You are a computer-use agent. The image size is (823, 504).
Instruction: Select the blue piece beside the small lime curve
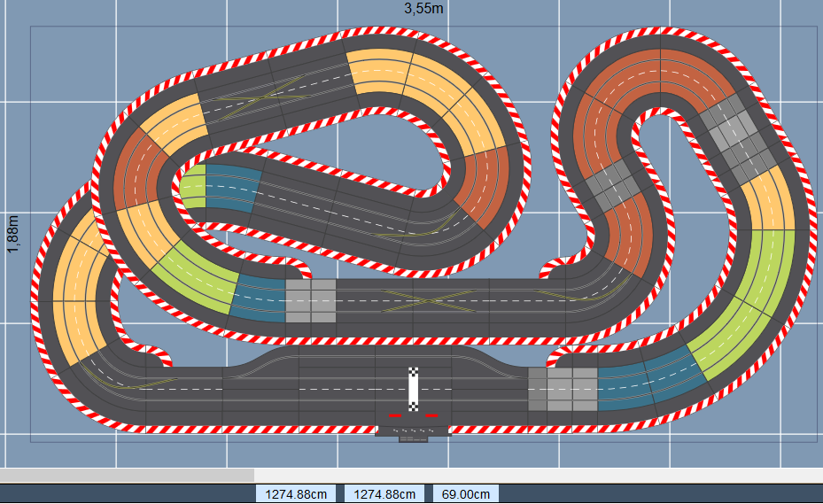232,188
